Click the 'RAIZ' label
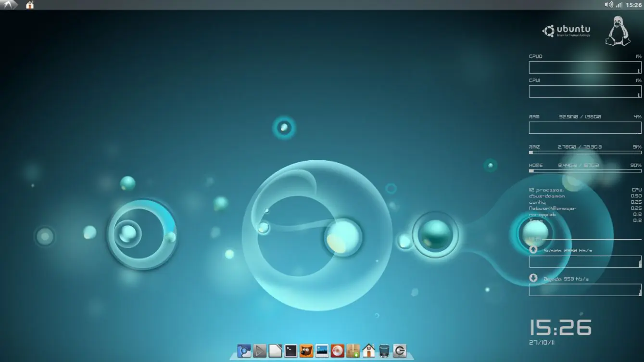The image size is (644, 362). [x=534, y=147]
